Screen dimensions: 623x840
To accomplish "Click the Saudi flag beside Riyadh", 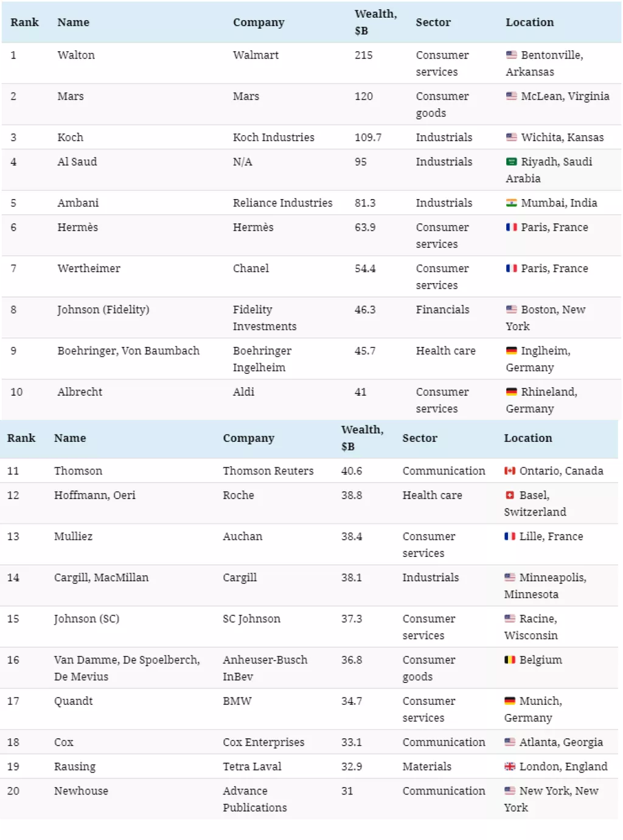I will click(511, 162).
